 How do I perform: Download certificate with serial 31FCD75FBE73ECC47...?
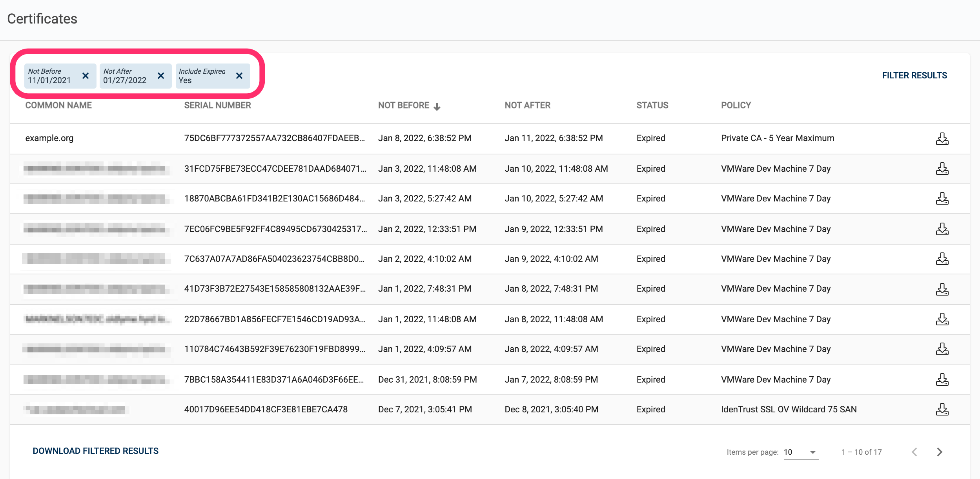(x=942, y=169)
